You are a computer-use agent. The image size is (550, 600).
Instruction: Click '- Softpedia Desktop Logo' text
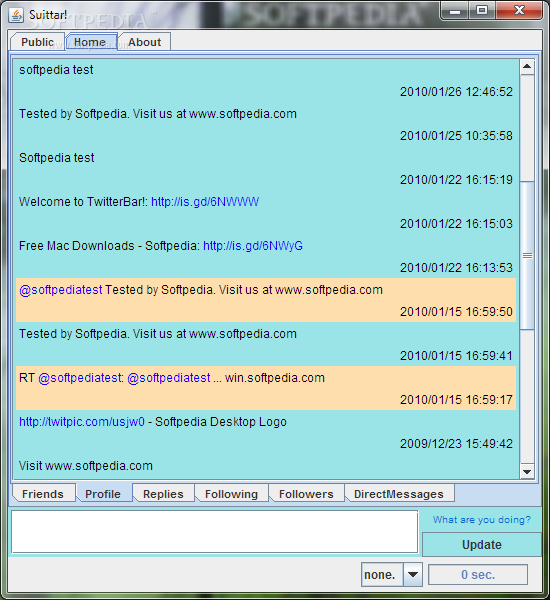pyautogui.click(x=217, y=422)
